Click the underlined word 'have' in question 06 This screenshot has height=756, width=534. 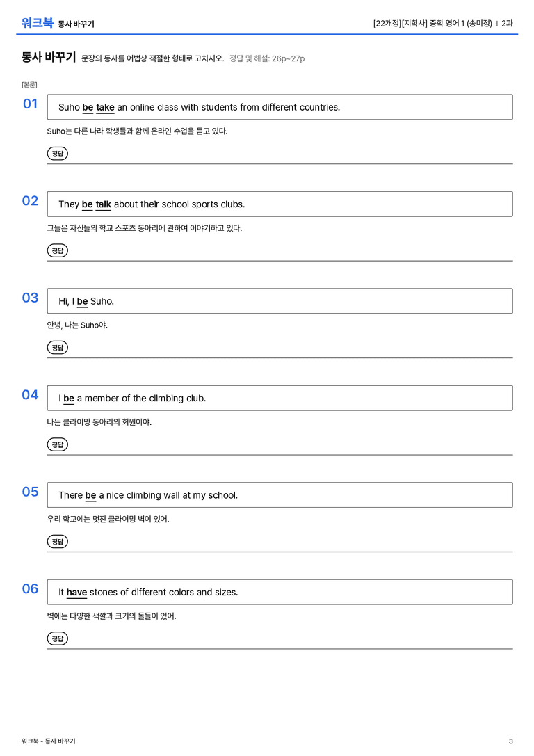[x=76, y=593]
